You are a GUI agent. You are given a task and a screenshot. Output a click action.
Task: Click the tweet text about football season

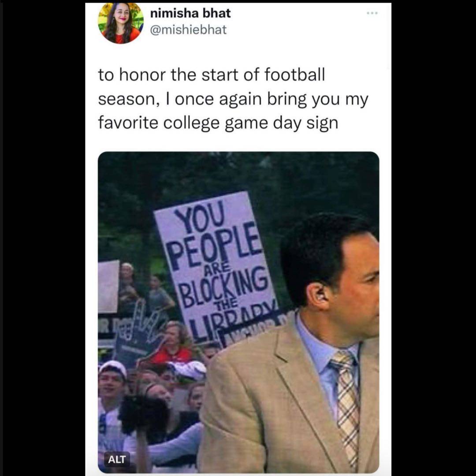233,99
